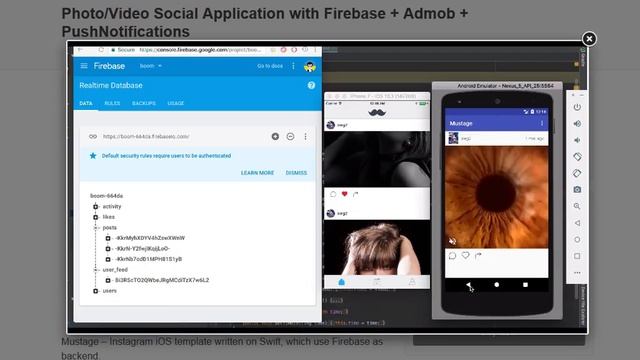Open profile tab in iPhone simulator
The image size is (640, 360).
(x=412, y=282)
